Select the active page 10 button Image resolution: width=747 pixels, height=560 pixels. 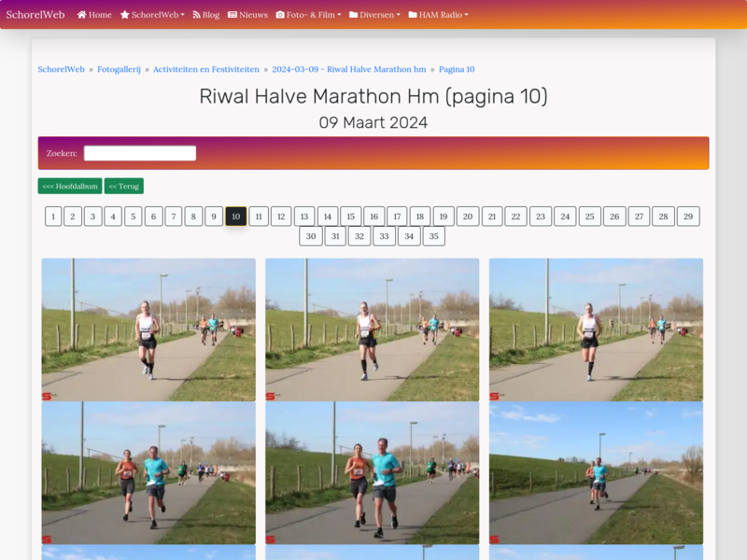click(236, 217)
